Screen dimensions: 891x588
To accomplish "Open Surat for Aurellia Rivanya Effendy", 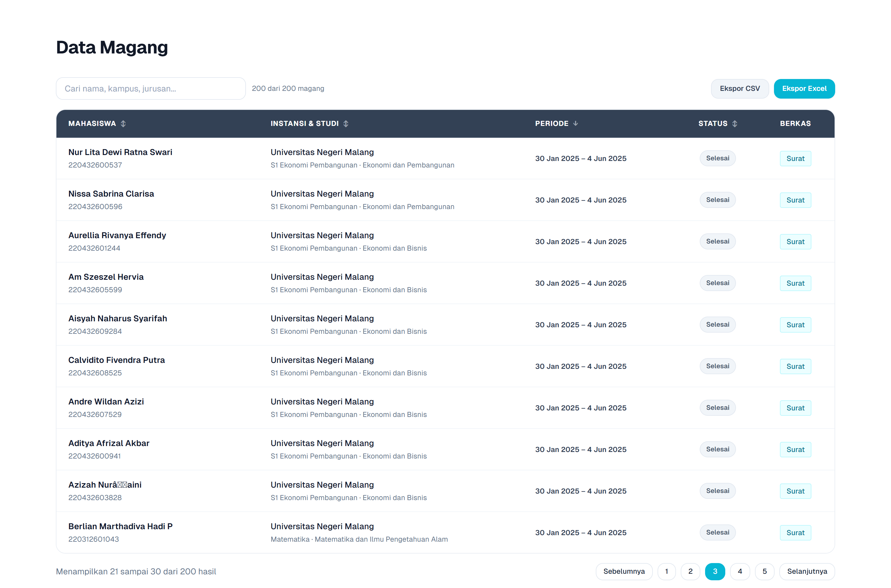I will click(795, 242).
